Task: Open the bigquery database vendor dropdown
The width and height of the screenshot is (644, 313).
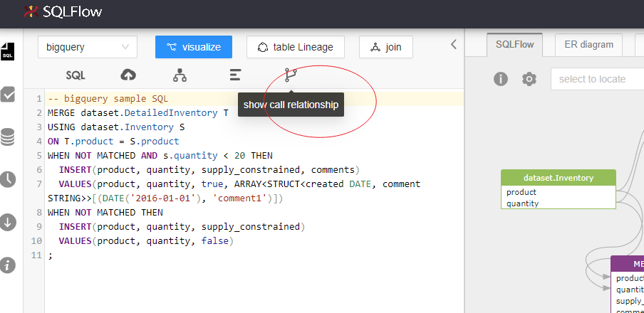Action: 88,47
